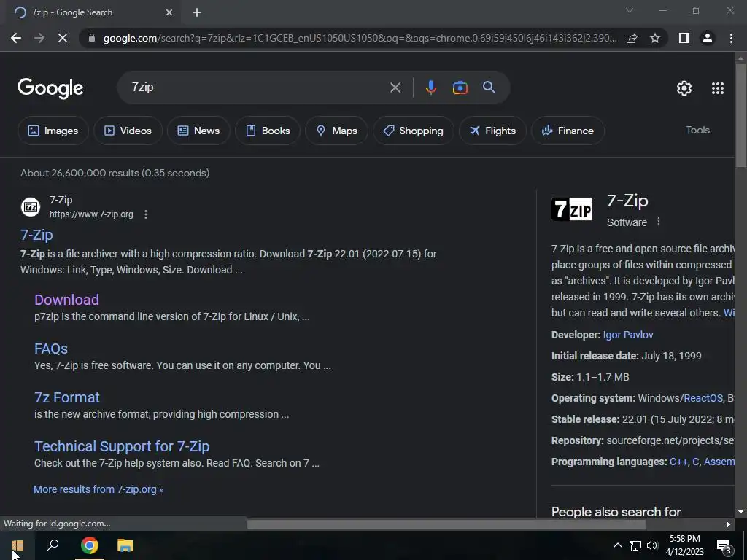This screenshot has height=560, width=747.
Task: Open Igor Pavlov developer link
Action: coord(628,335)
